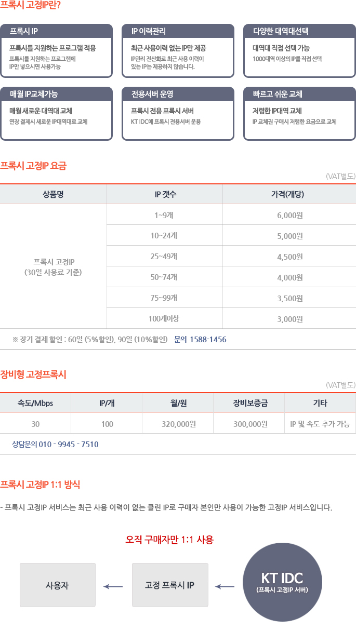This screenshot has height=644, width=356.
Task: Click the 매월 새로운 대역대 교체 text
Action: (x=41, y=111)
